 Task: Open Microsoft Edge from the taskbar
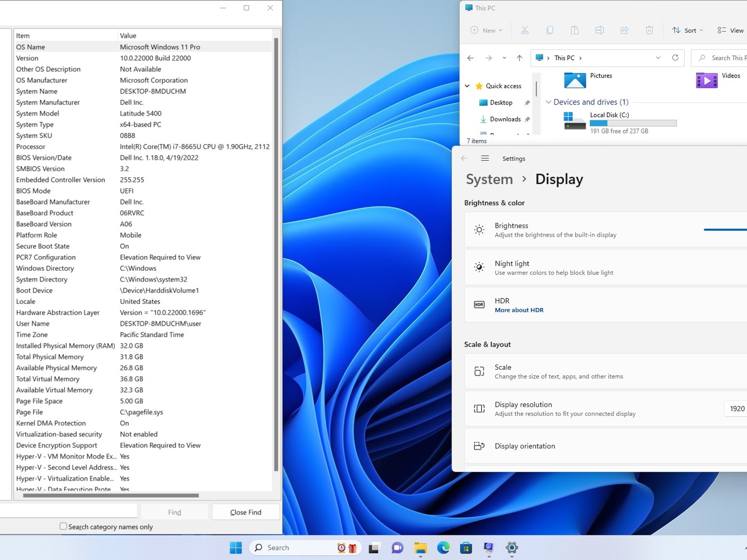pos(444,548)
